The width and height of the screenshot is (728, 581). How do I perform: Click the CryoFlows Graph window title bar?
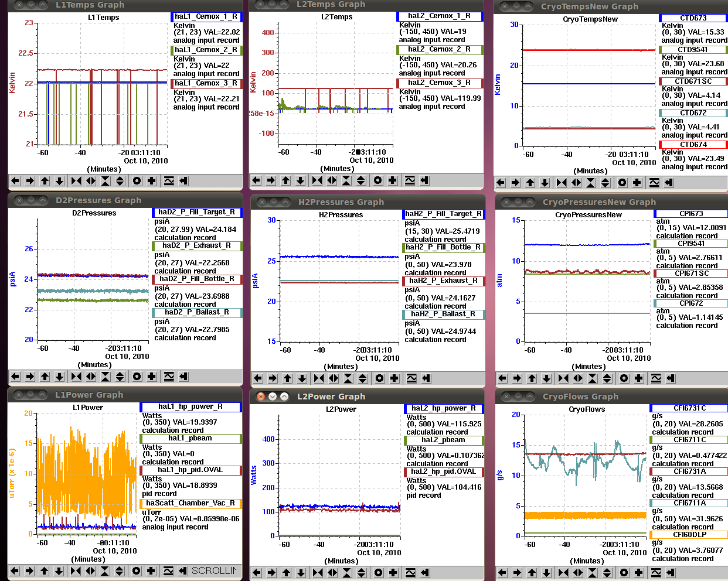[611, 397]
